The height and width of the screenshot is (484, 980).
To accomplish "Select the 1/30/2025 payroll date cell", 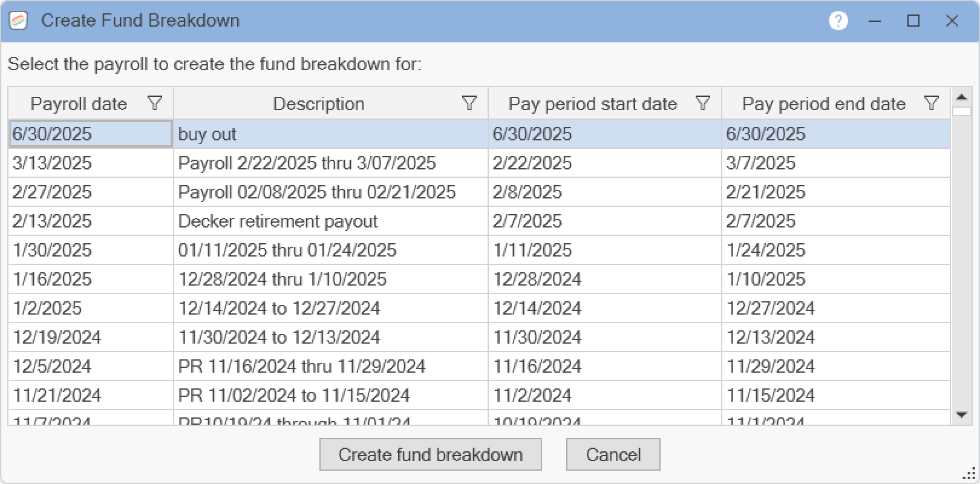I will [x=52, y=250].
